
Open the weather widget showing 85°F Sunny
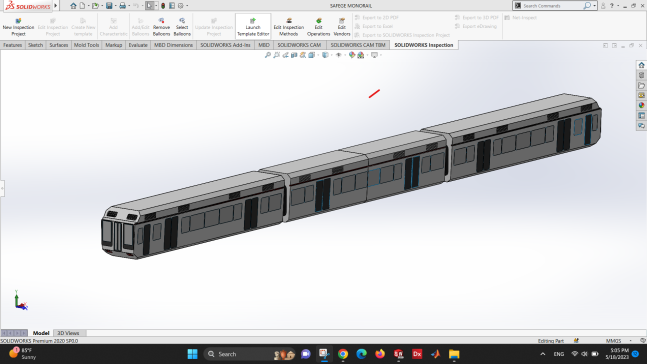[23, 354]
